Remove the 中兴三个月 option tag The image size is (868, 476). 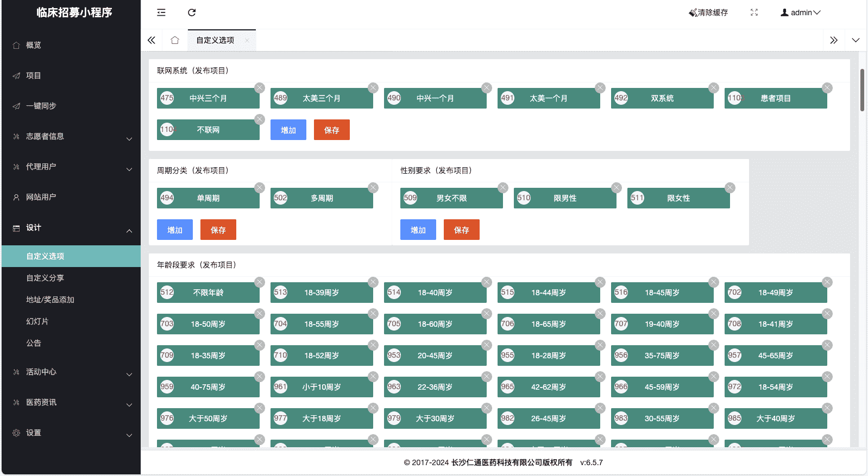point(260,88)
